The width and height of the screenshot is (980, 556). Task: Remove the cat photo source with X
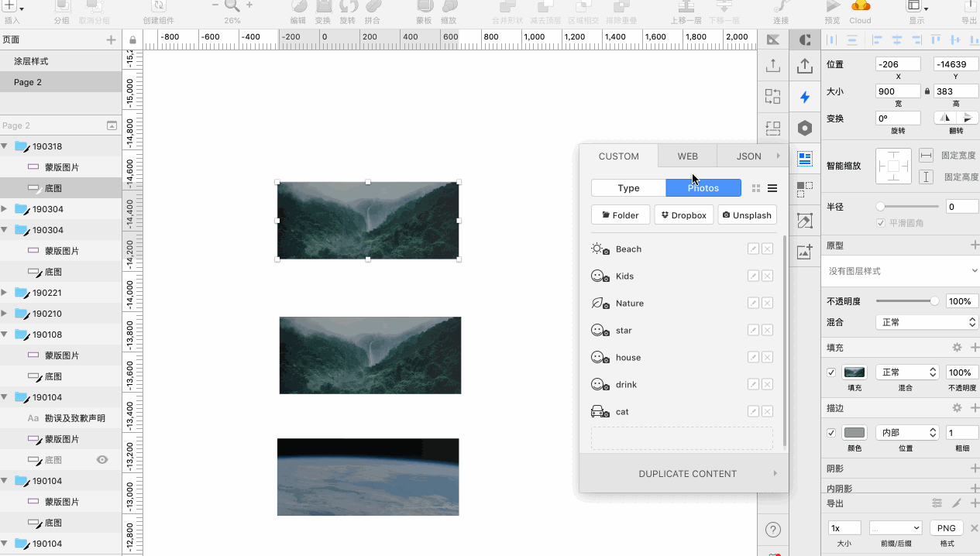coord(767,412)
